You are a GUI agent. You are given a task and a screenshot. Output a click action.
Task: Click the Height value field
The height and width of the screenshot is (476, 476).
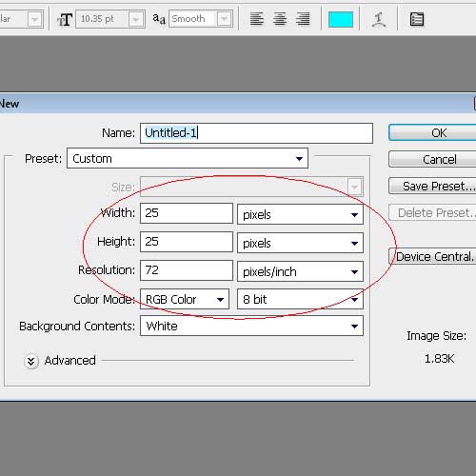click(x=187, y=242)
